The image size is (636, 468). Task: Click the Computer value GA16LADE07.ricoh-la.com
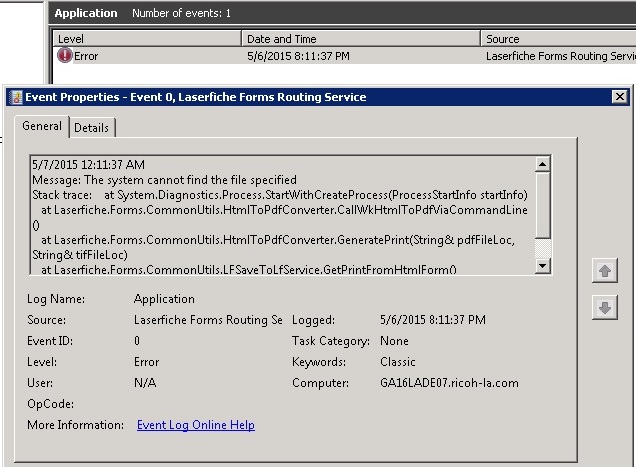pyautogui.click(x=449, y=383)
